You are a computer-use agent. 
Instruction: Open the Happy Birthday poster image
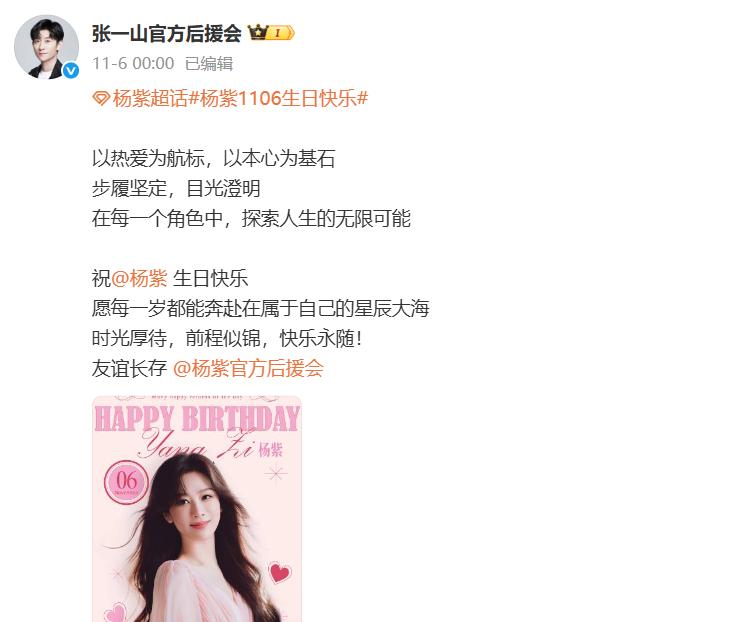(x=197, y=509)
